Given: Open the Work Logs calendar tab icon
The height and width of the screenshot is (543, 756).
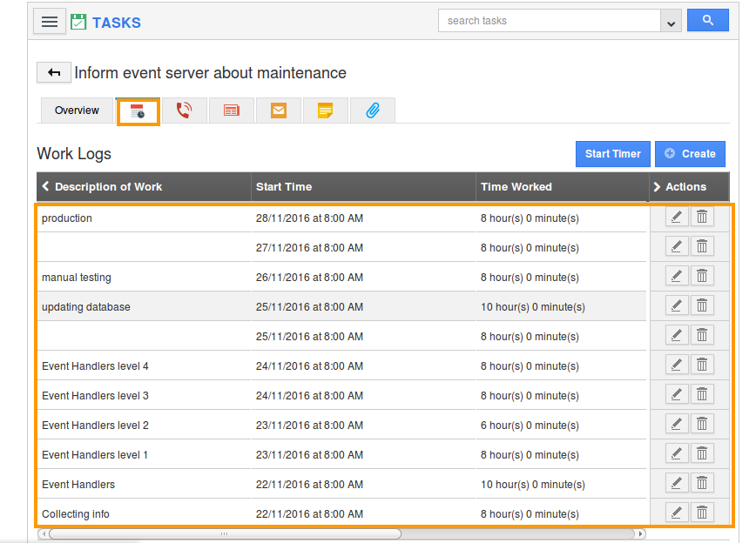Looking at the screenshot, I should tap(138, 111).
